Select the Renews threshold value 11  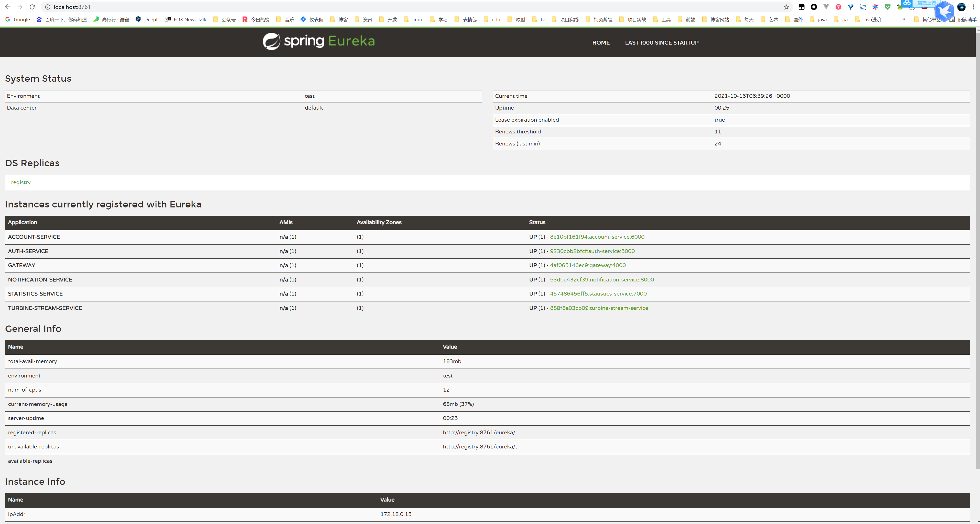[717, 131]
